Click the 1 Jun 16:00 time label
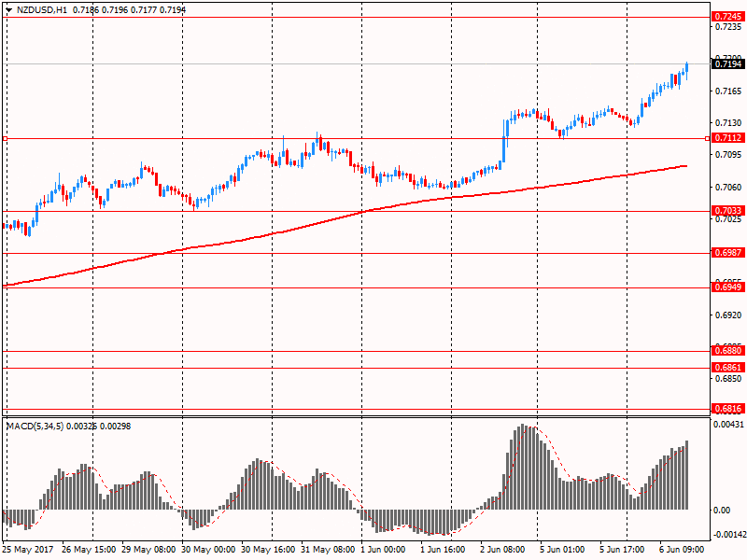747x560 pixels. (443, 550)
